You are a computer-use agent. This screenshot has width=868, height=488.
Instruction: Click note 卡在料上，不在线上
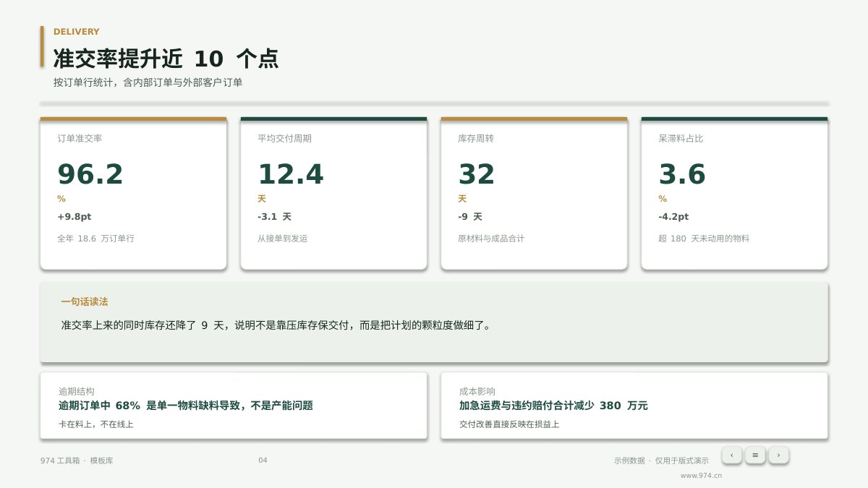[x=96, y=424]
